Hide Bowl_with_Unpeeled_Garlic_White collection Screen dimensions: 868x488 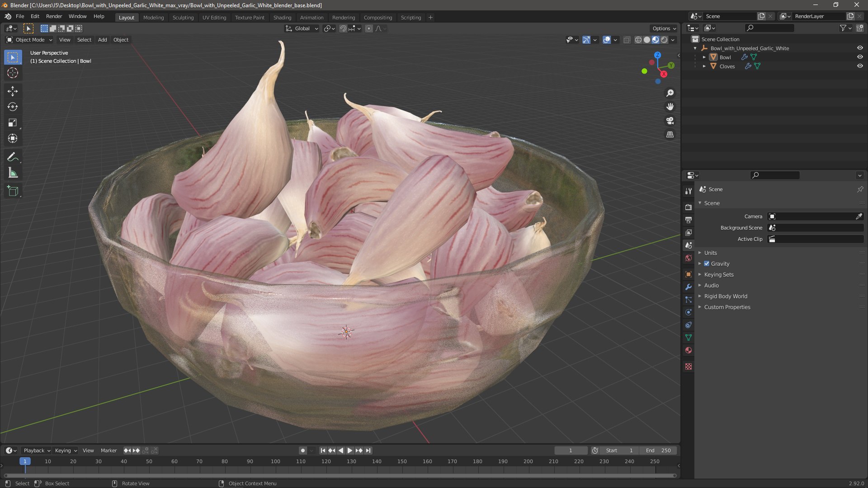pyautogui.click(x=860, y=48)
